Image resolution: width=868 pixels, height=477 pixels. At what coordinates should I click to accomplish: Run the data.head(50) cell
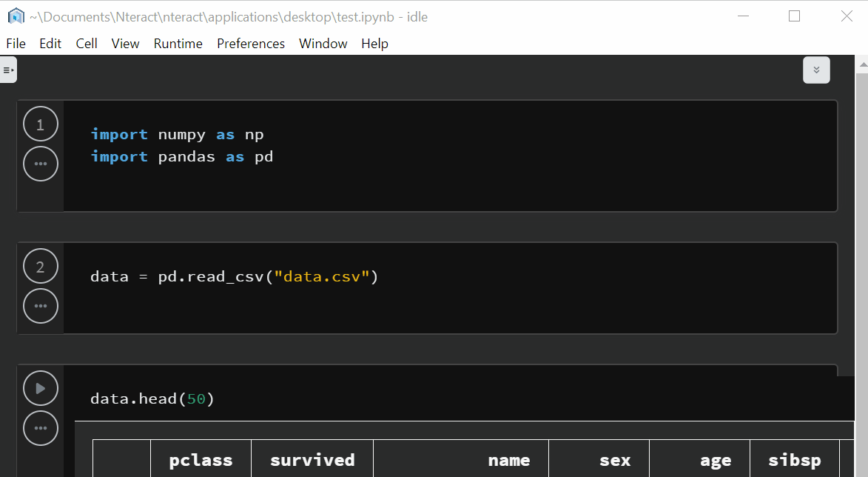[x=41, y=388]
